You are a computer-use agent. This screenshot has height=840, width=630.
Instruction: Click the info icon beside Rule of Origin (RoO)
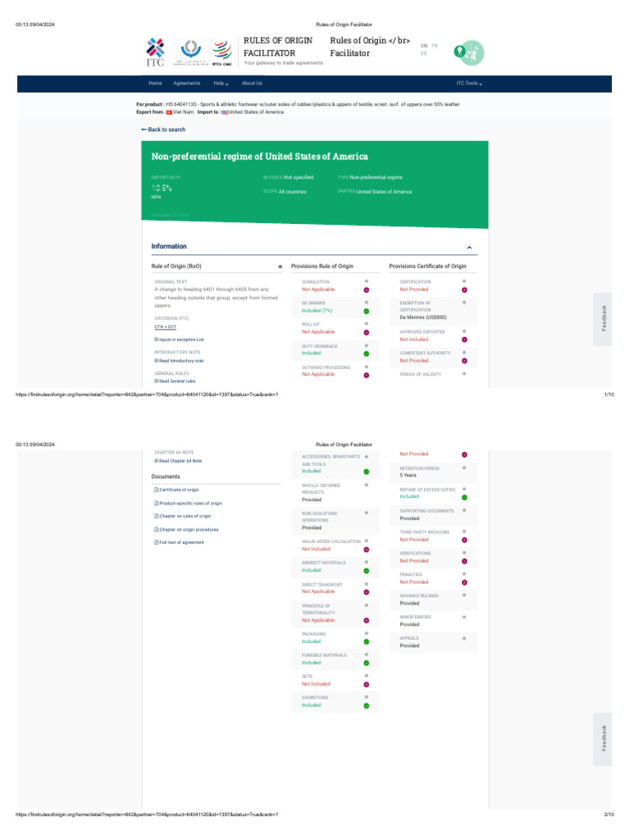(x=280, y=267)
